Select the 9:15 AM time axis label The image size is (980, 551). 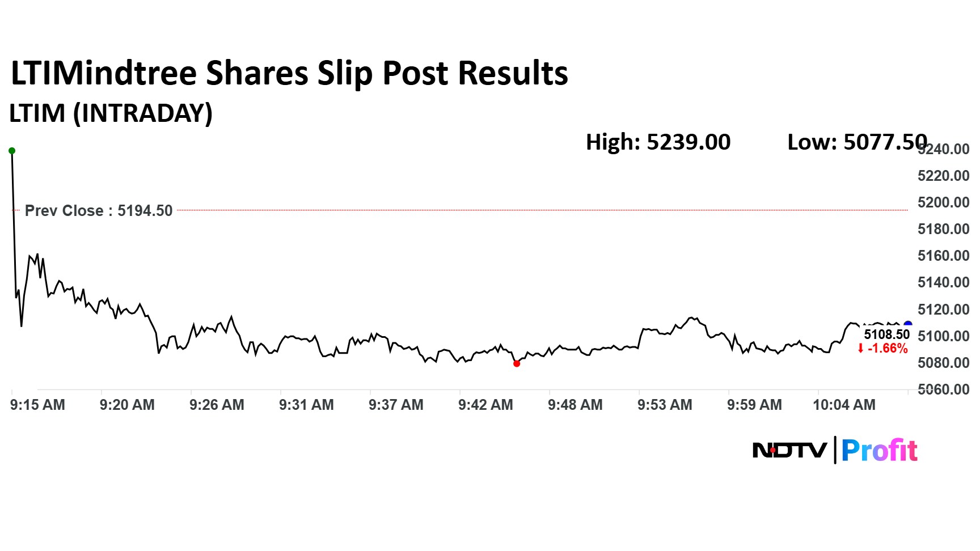coord(37,405)
